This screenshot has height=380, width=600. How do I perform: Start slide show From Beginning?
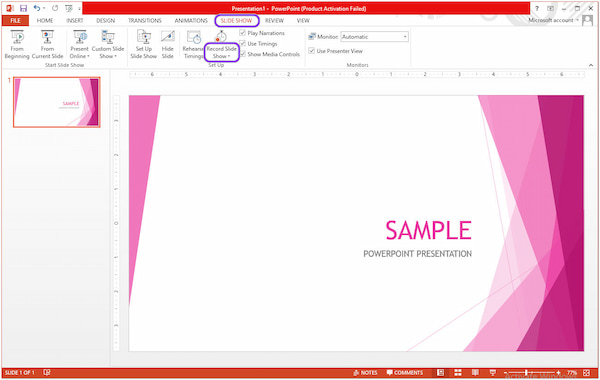pos(17,45)
